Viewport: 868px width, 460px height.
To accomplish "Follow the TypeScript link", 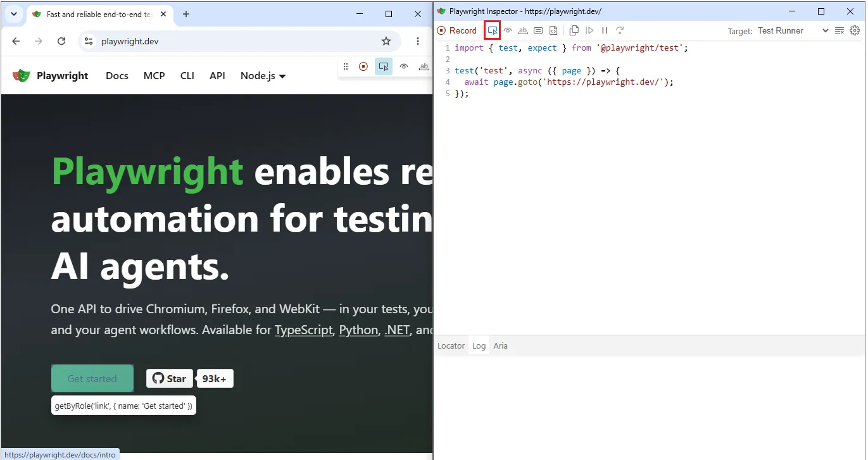I will (x=304, y=330).
